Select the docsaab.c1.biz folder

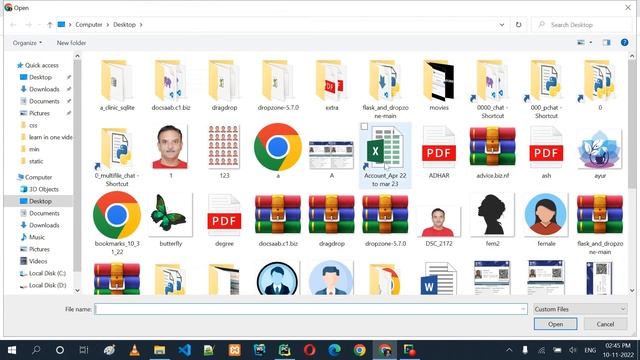pyautogui.click(x=171, y=85)
